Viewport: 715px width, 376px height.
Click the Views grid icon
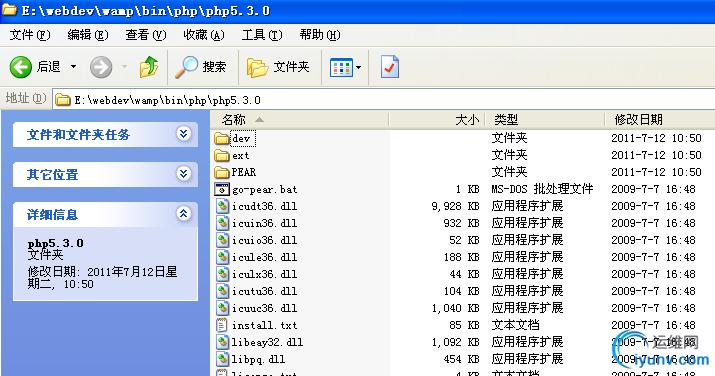[x=341, y=67]
